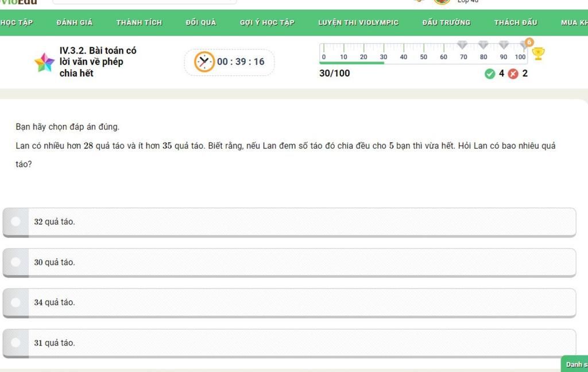Click the 00 : 39 : 16 timer text
Image resolution: width=588 pixels, height=372 pixels.
coord(241,62)
